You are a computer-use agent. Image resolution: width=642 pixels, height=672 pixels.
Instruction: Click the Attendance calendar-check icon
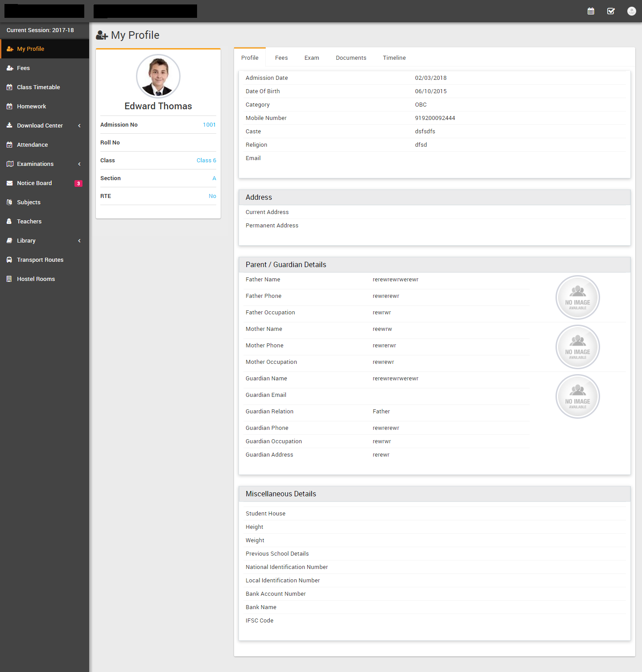pyautogui.click(x=9, y=145)
